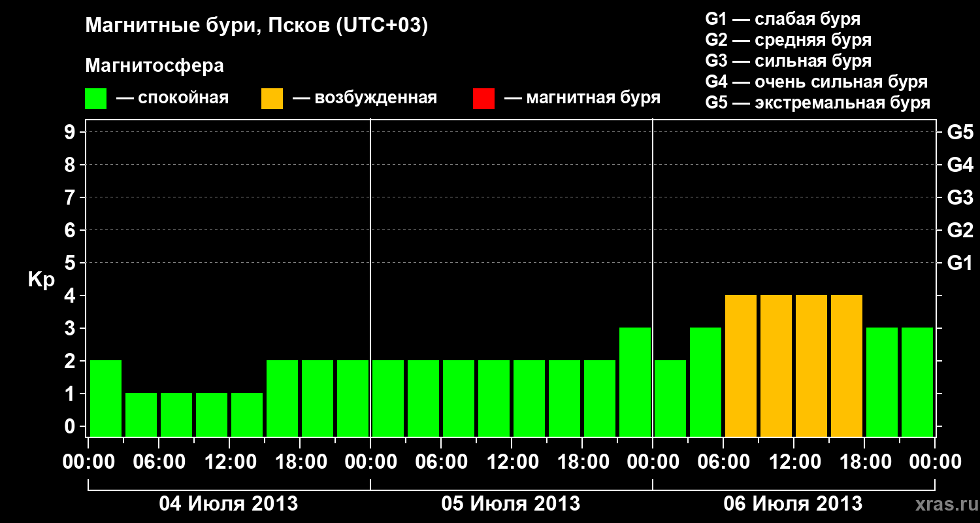This screenshot has height=523, width=980.
Task: Click the final green bar on 06 Июля
Action: pyautogui.click(x=917, y=382)
